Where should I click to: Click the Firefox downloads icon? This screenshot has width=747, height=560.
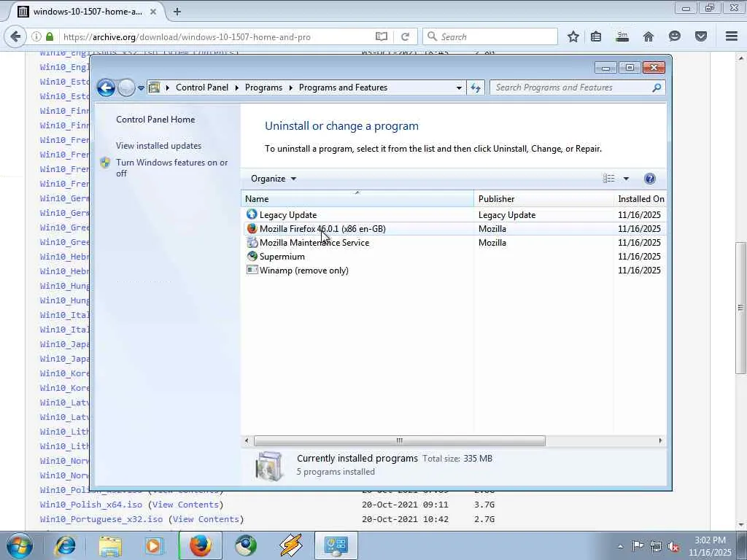(622, 36)
